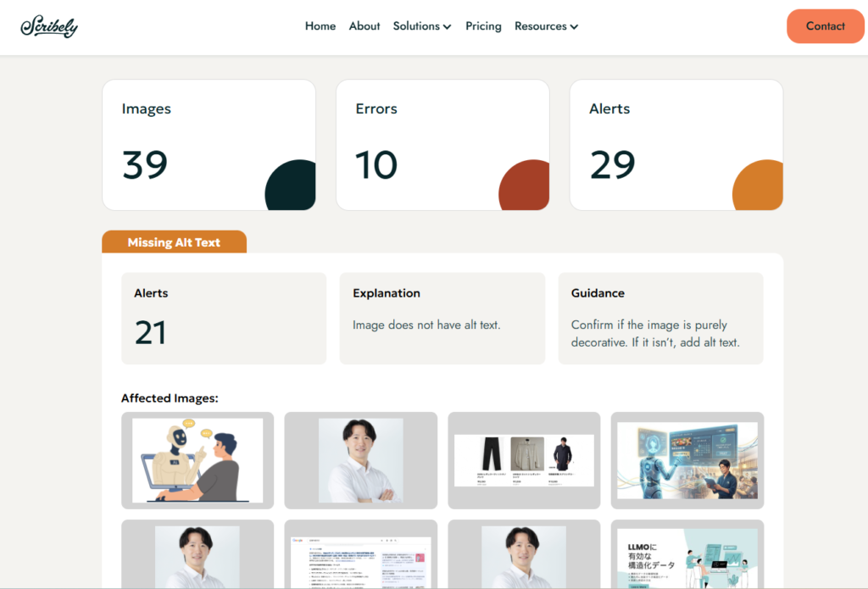Select the man with crossed arms portrait thumbnail
Viewport: 868px width, 589px height.
[x=360, y=460]
